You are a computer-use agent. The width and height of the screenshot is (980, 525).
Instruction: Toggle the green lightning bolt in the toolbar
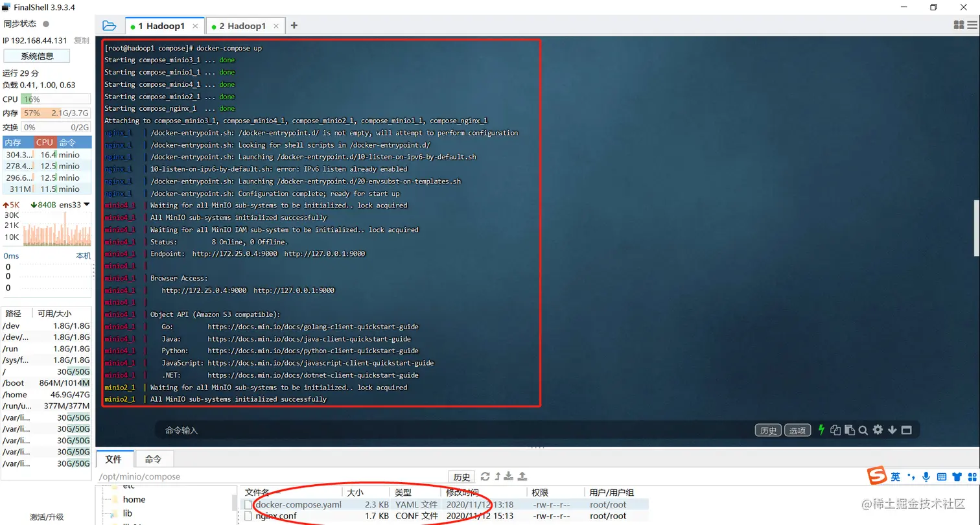(x=821, y=429)
